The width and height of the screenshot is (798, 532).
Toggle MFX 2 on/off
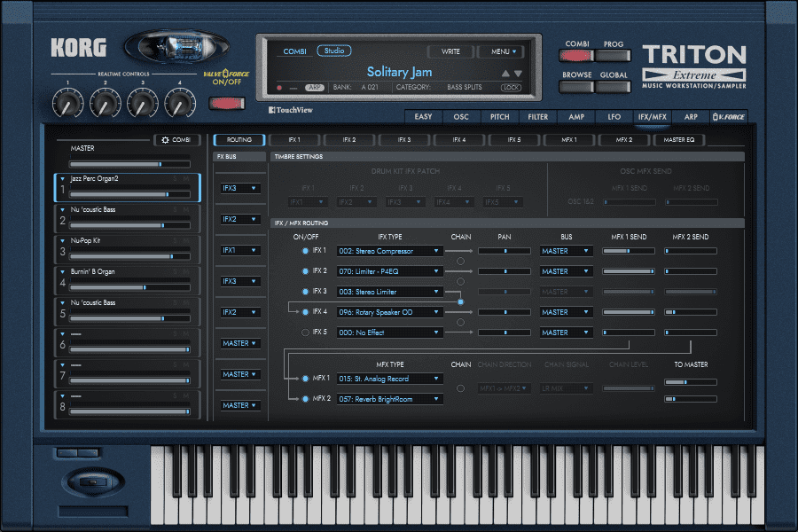pyautogui.click(x=305, y=399)
